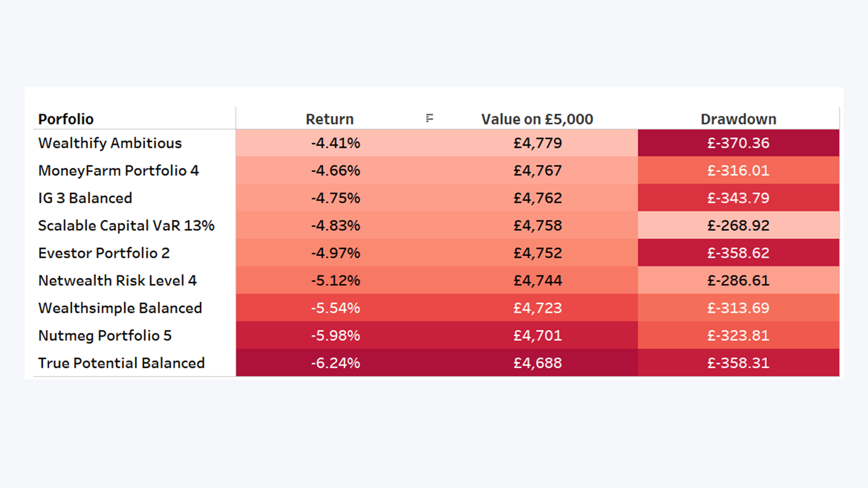Select the Evestor Portfolio 2 label
Screen dimensions: 868x488
[x=104, y=253]
